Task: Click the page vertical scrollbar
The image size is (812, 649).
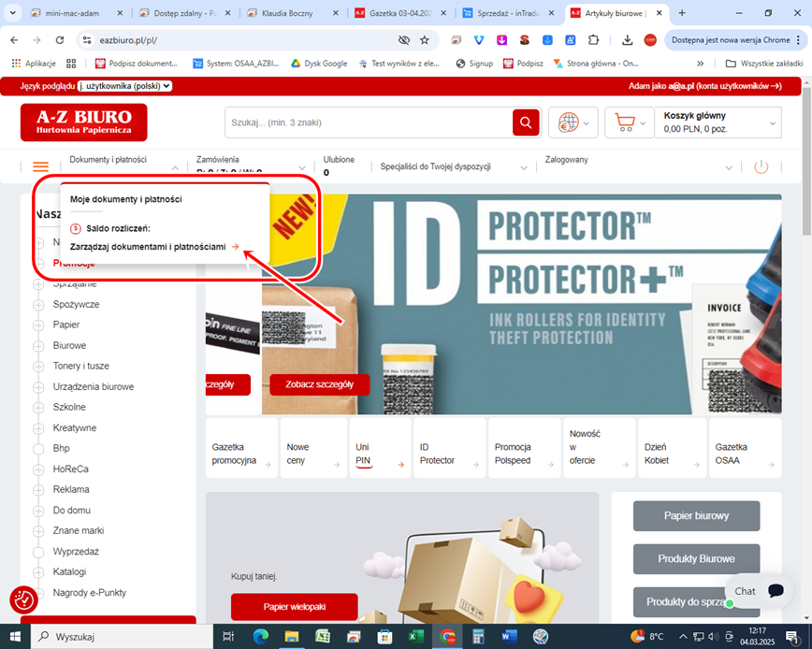Action: pos(806,161)
